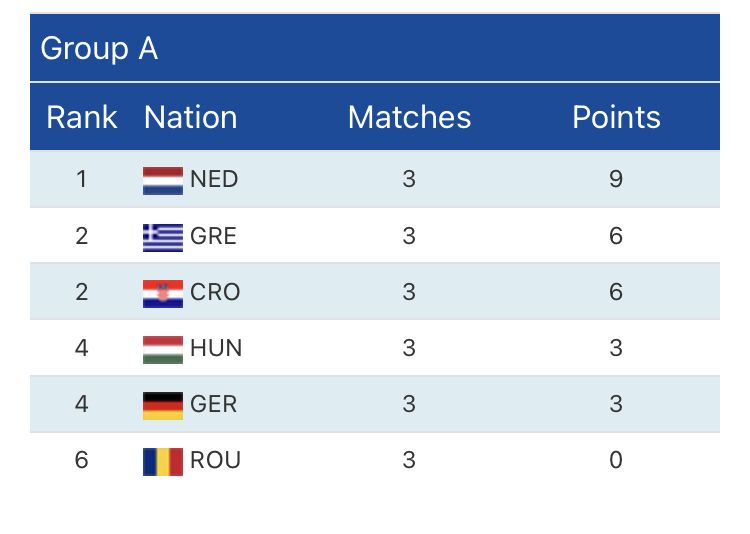Click the Romania flag icon

point(163,460)
